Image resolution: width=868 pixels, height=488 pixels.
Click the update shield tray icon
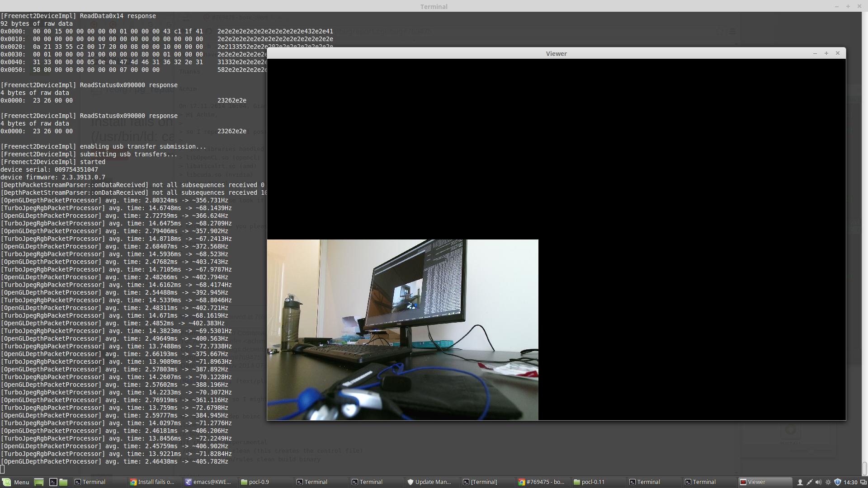(837, 482)
